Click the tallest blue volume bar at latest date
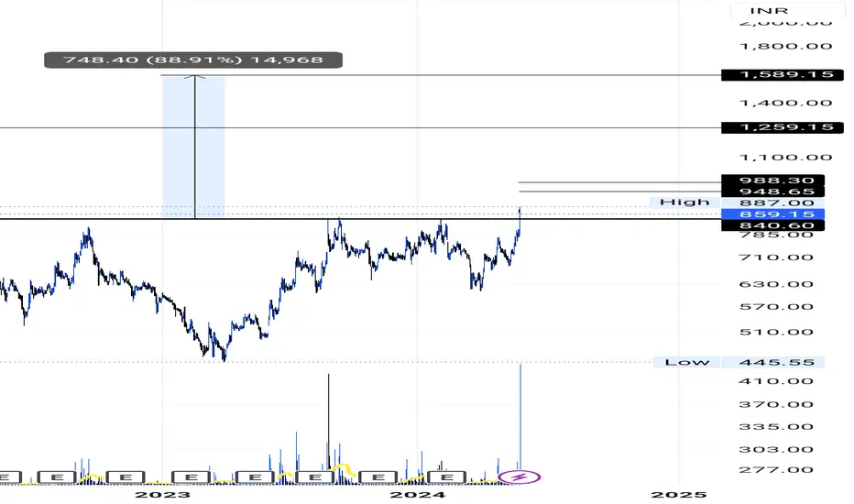The height and width of the screenshot is (504, 854). point(520,417)
